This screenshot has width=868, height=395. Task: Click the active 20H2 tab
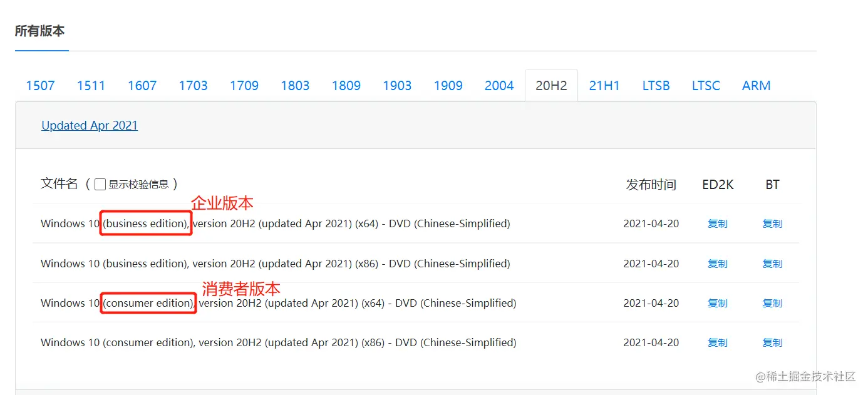[x=551, y=86]
